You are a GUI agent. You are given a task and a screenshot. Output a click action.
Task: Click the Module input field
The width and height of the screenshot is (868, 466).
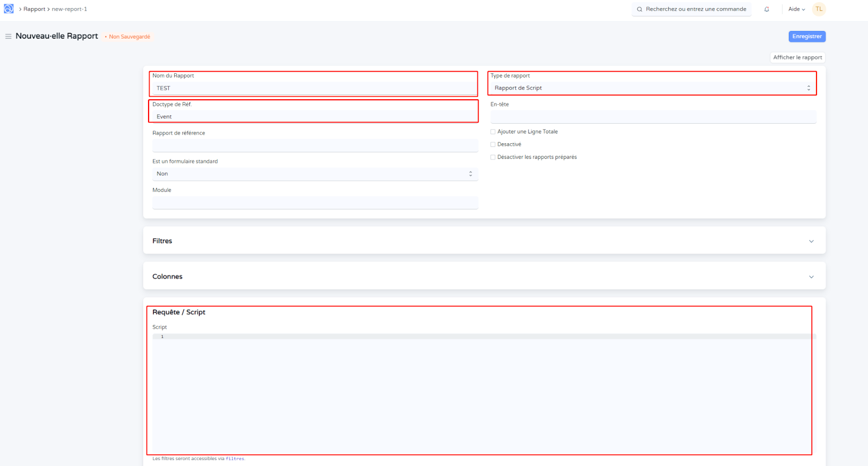coord(315,203)
